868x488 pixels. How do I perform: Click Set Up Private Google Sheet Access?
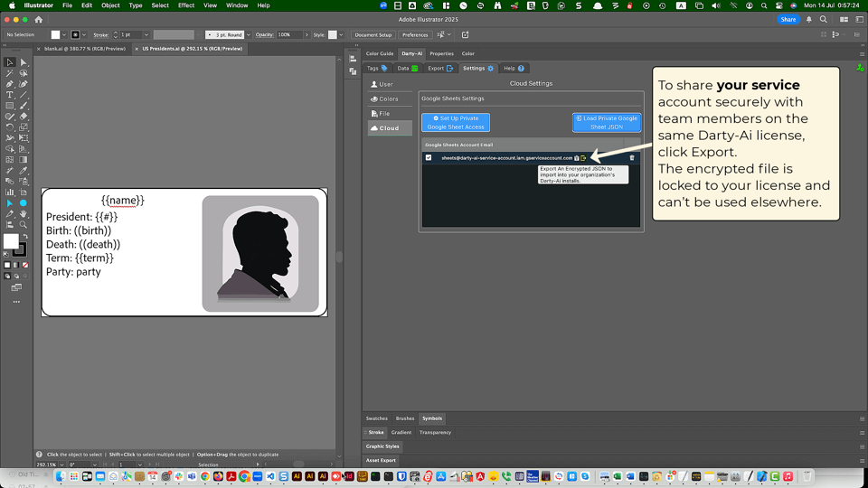(x=456, y=123)
